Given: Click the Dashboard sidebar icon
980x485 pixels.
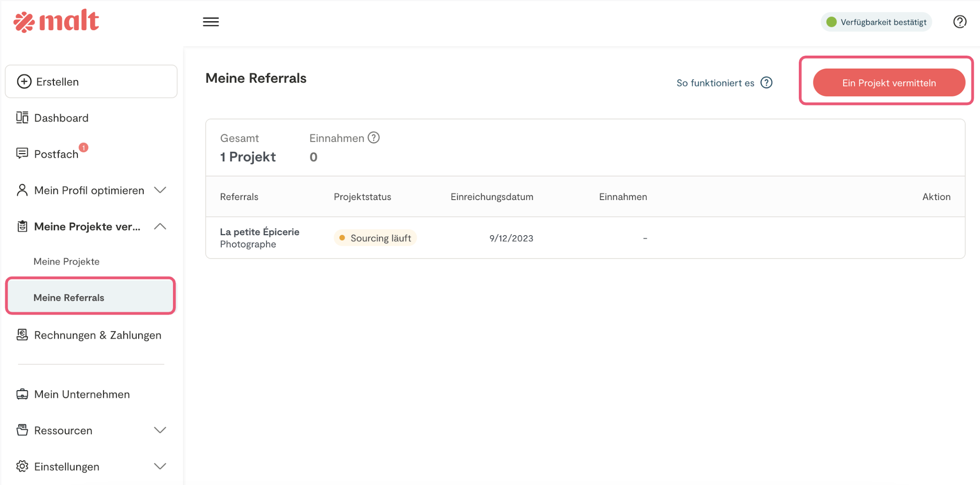Looking at the screenshot, I should pos(22,118).
